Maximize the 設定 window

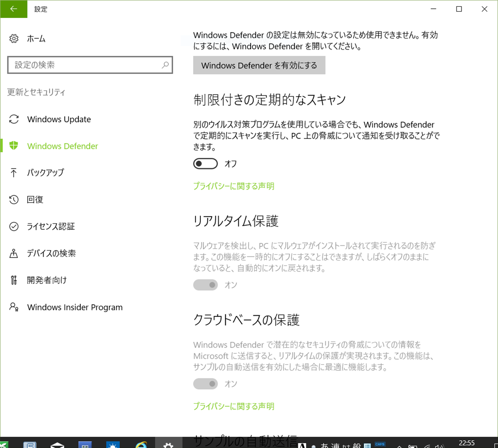[x=459, y=9]
